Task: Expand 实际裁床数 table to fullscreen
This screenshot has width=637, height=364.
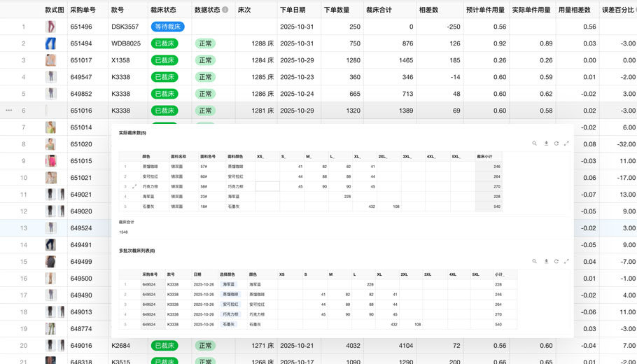Action: click(566, 143)
